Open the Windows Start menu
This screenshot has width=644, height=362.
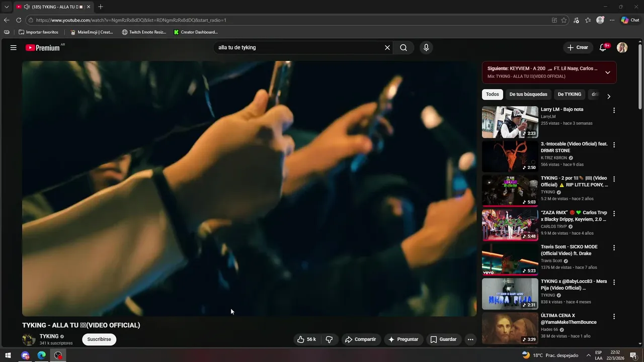(x=8, y=355)
